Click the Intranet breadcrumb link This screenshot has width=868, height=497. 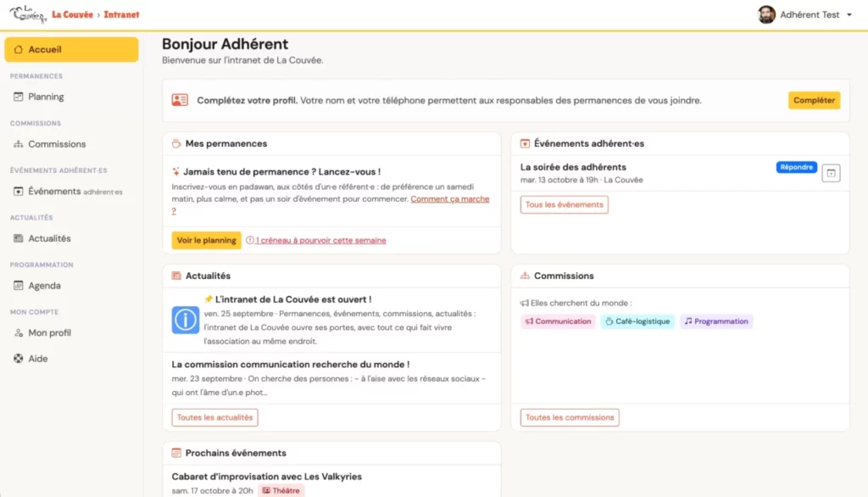pos(121,15)
